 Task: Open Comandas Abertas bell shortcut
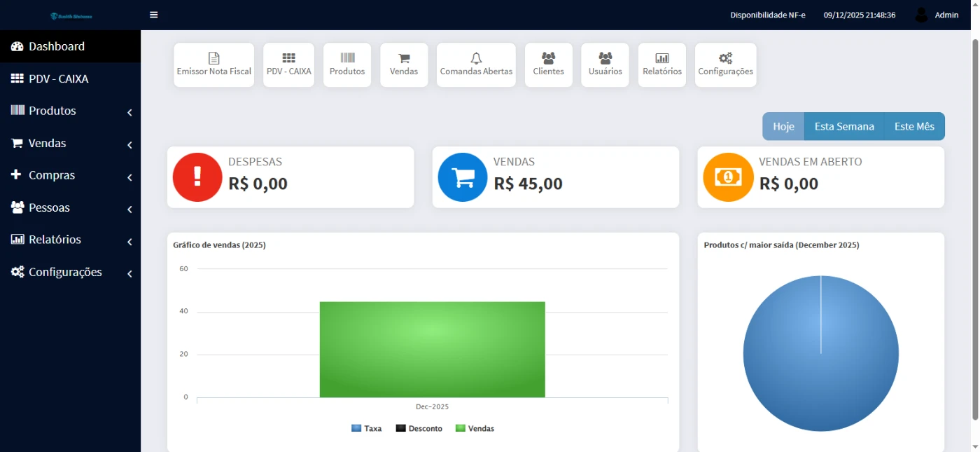(x=476, y=64)
